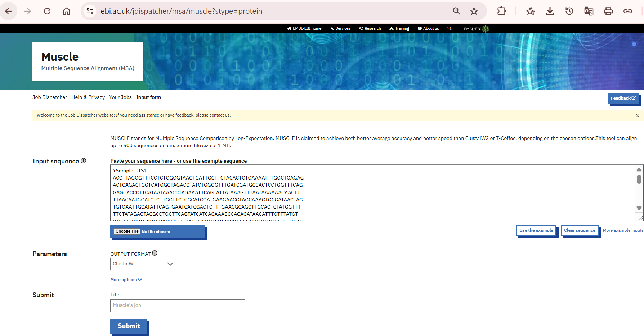This screenshot has width=644, height=336.
Task: Open the favorites list icon
Action: (530, 11)
